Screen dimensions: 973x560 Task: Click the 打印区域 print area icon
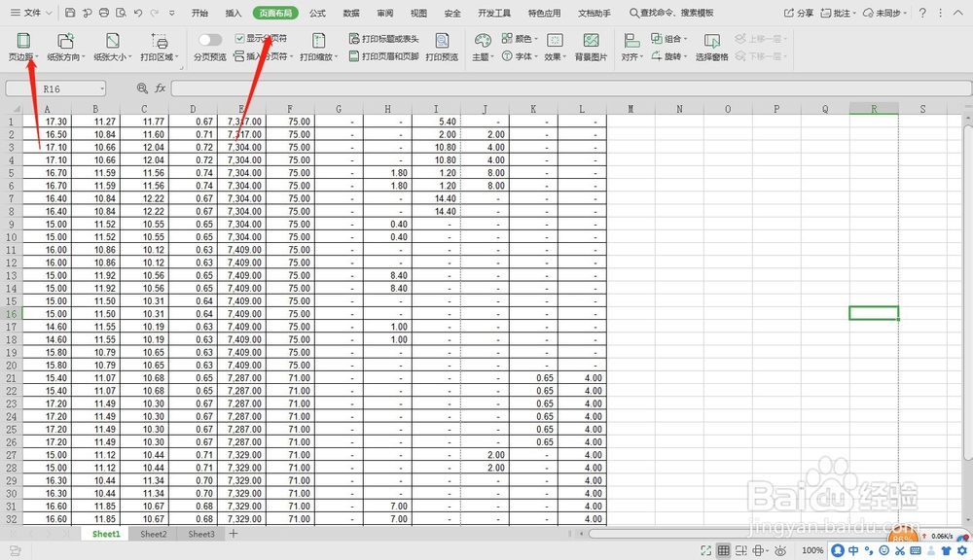coord(160,42)
